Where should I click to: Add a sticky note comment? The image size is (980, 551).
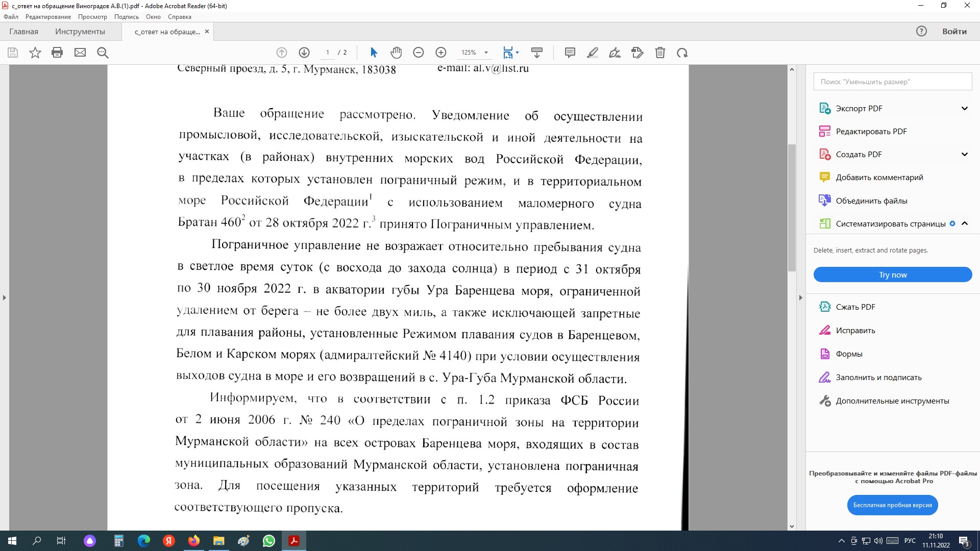570,53
